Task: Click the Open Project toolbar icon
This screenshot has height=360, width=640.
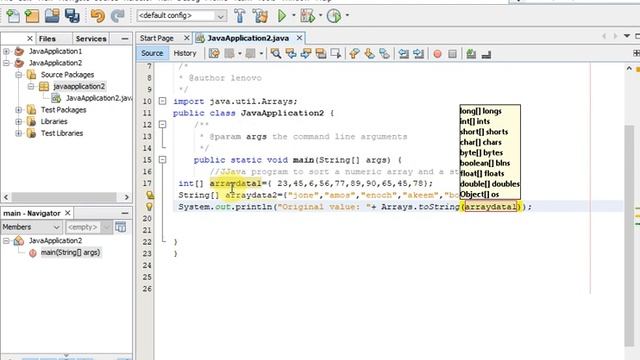Action: pyautogui.click(x=52, y=16)
